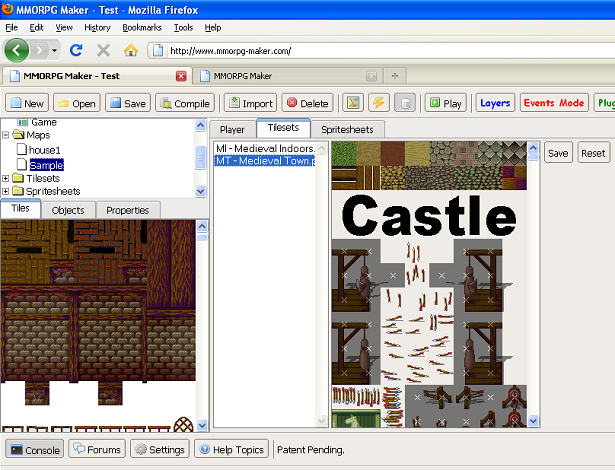Select MI - Medieval Indoors list entry
This screenshot has height=470, width=615.
point(265,148)
